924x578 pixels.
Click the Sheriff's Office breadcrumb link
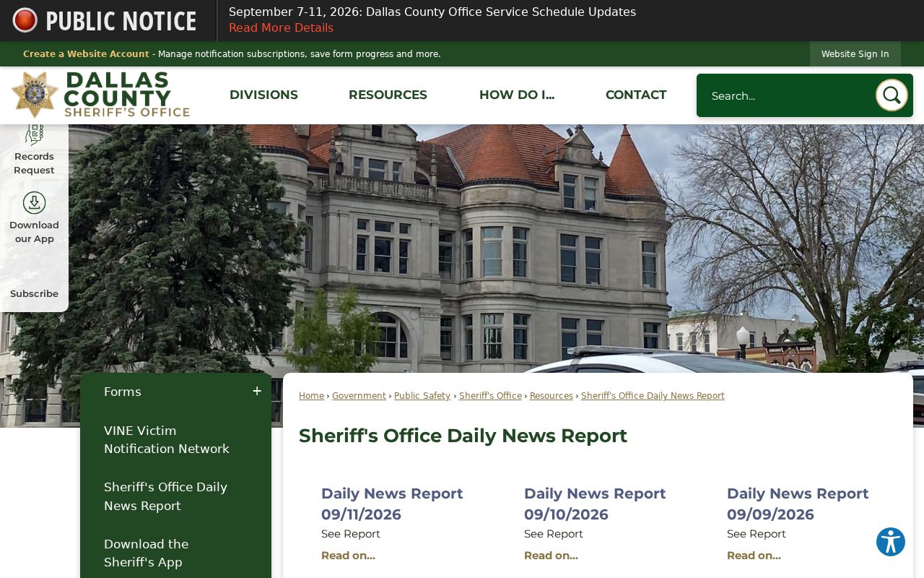490,396
